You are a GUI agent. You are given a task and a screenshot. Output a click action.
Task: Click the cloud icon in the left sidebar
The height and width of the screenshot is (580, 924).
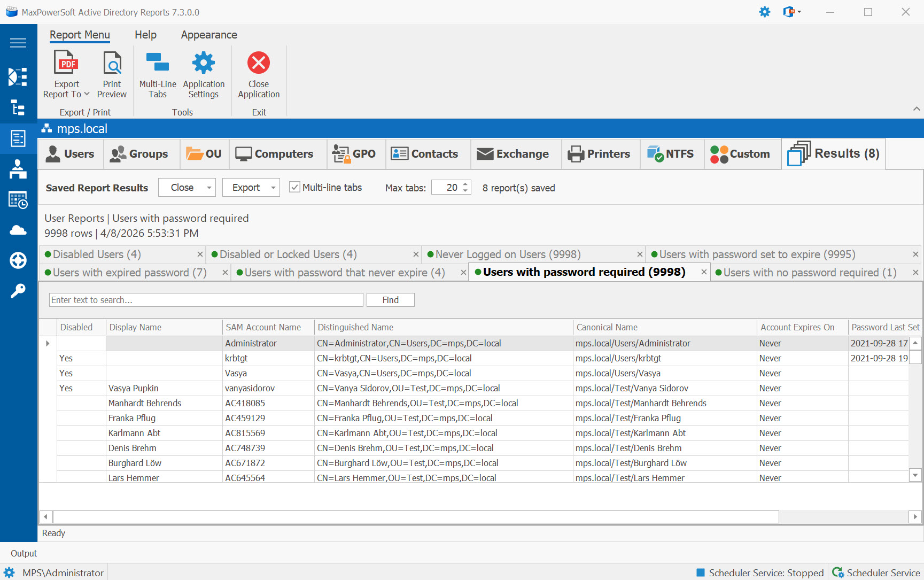click(x=18, y=230)
